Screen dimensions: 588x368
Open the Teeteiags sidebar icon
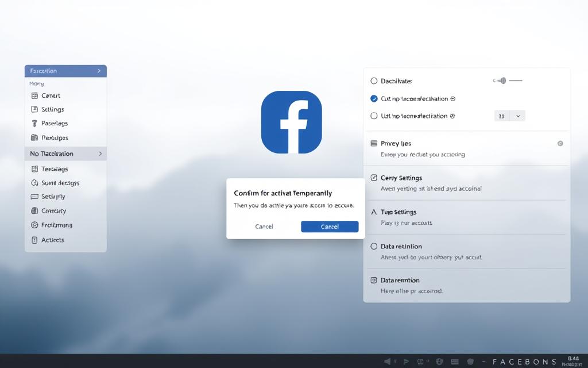pyautogui.click(x=34, y=169)
